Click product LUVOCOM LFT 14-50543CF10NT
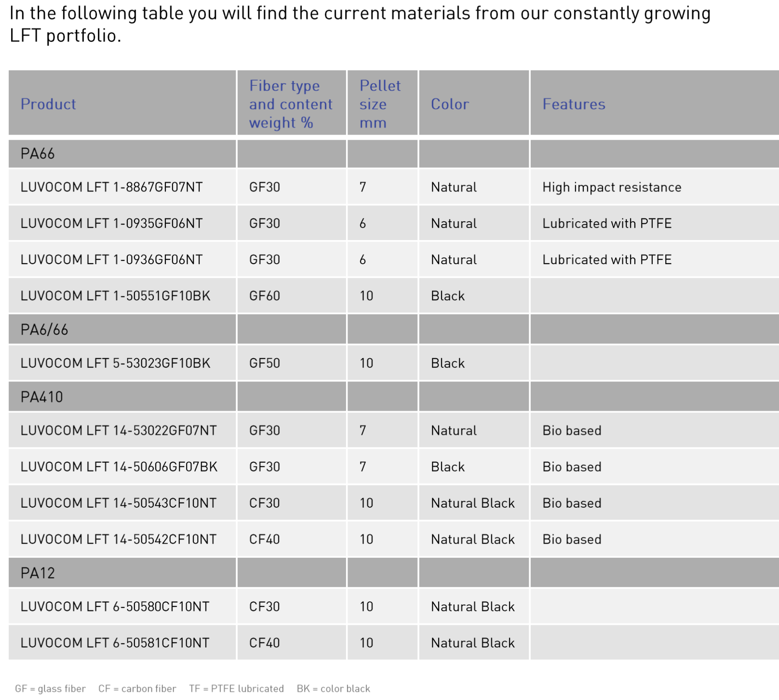The image size is (779, 700). [119, 503]
